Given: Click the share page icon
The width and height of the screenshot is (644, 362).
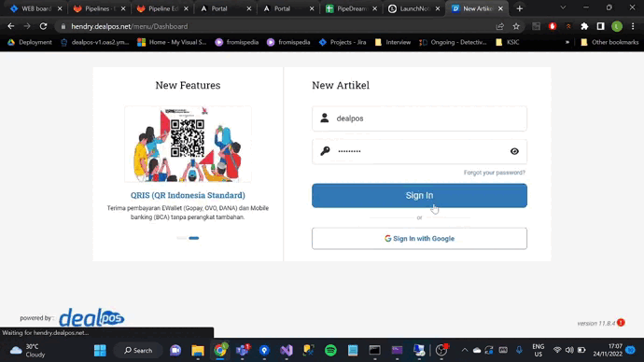Looking at the screenshot, I should (x=500, y=26).
